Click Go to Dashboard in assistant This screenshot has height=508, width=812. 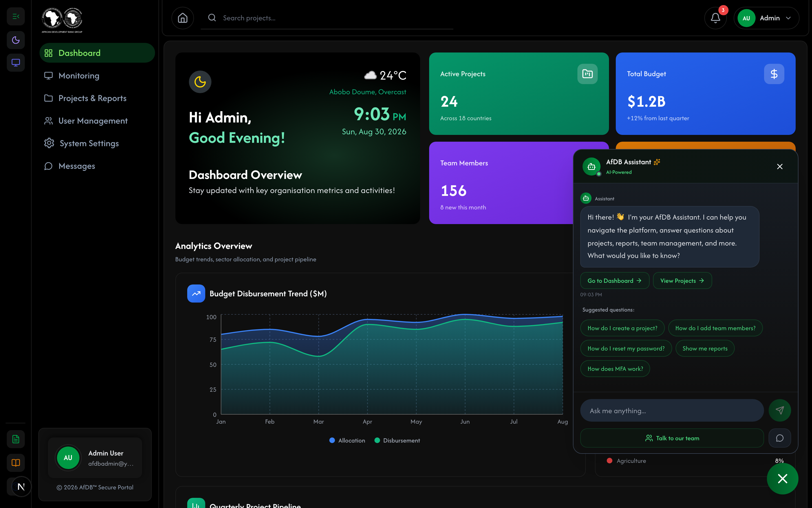click(614, 281)
